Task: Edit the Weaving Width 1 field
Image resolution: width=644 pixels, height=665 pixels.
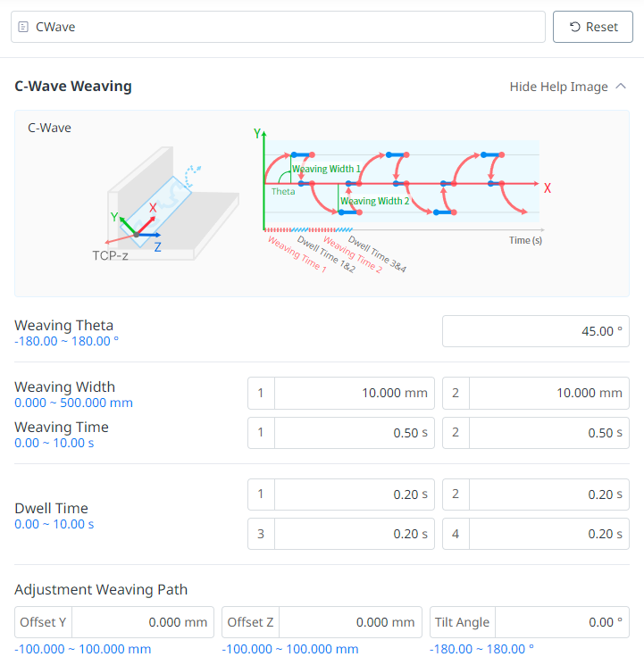Action: click(354, 393)
